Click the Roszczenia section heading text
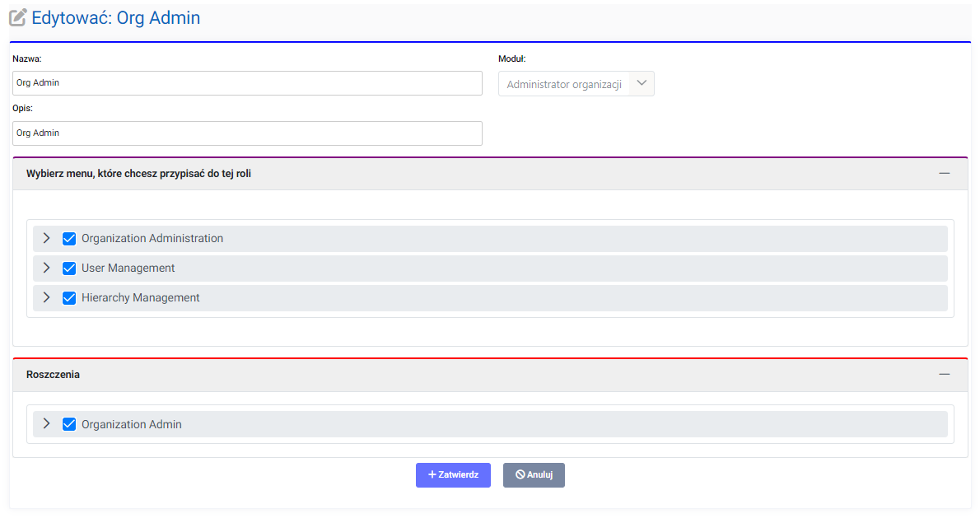The height and width of the screenshot is (523, 980). coord(53,375)
